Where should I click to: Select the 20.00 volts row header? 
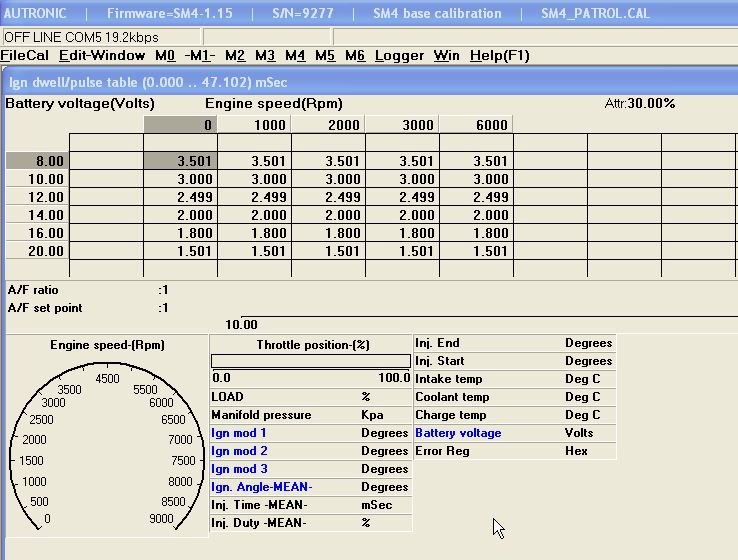[x=37, y=251]
